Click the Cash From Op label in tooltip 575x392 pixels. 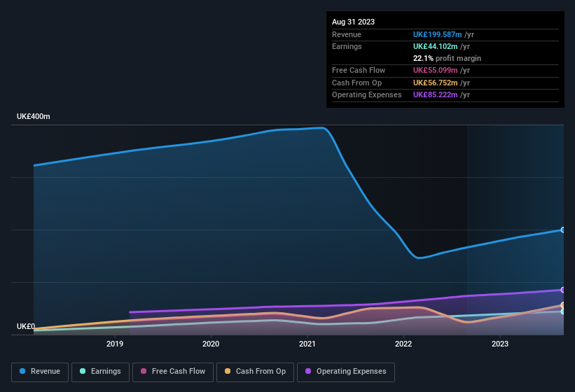[x=356, y=83]
